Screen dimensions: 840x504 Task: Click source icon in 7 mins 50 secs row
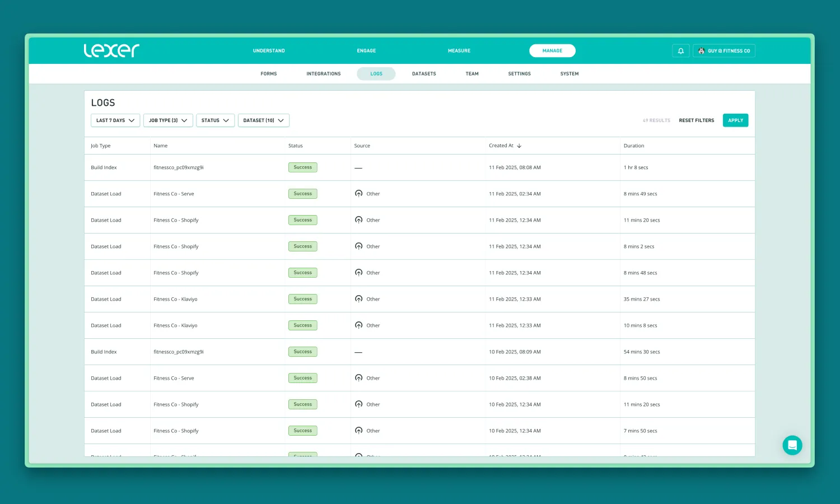359,431
